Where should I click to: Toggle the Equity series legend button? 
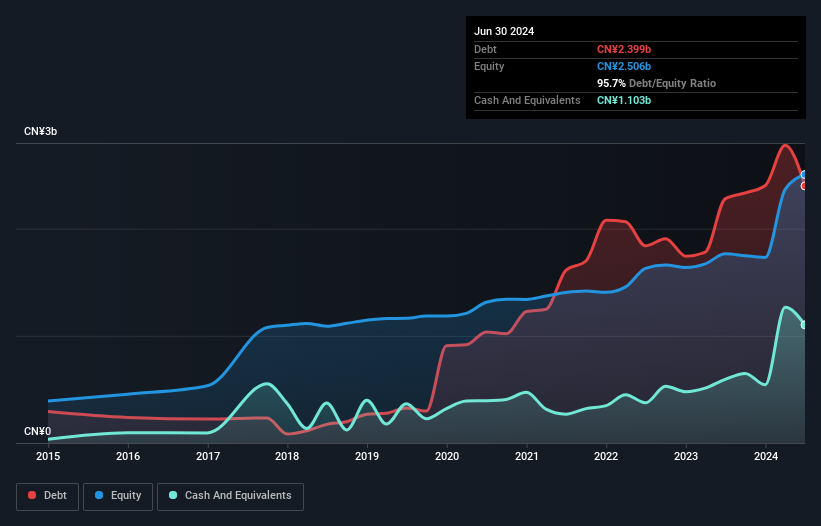tap(118, 496)
